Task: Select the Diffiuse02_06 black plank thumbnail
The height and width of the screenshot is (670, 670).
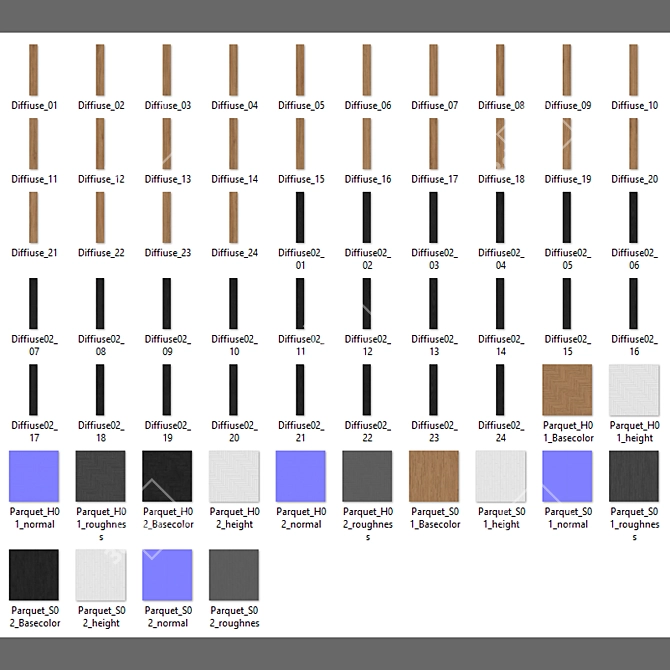Action: click(634, 217)
